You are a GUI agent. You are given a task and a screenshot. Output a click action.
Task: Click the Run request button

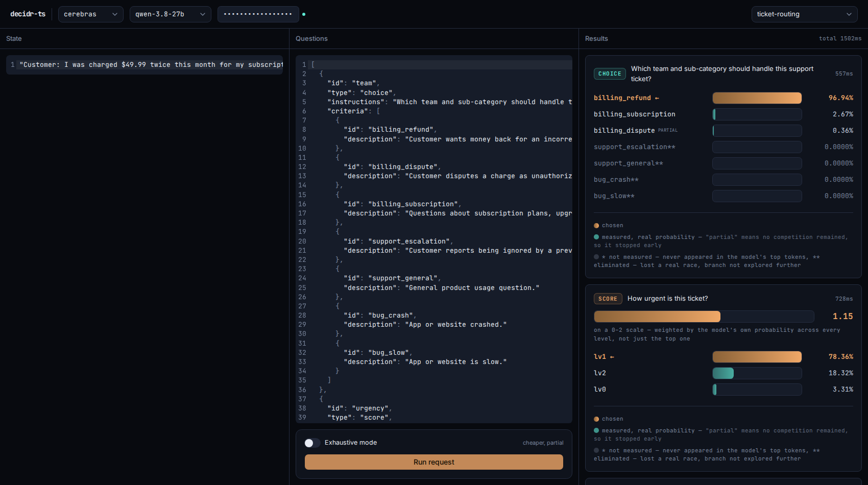pyautogui.click(x=434, y=462)
